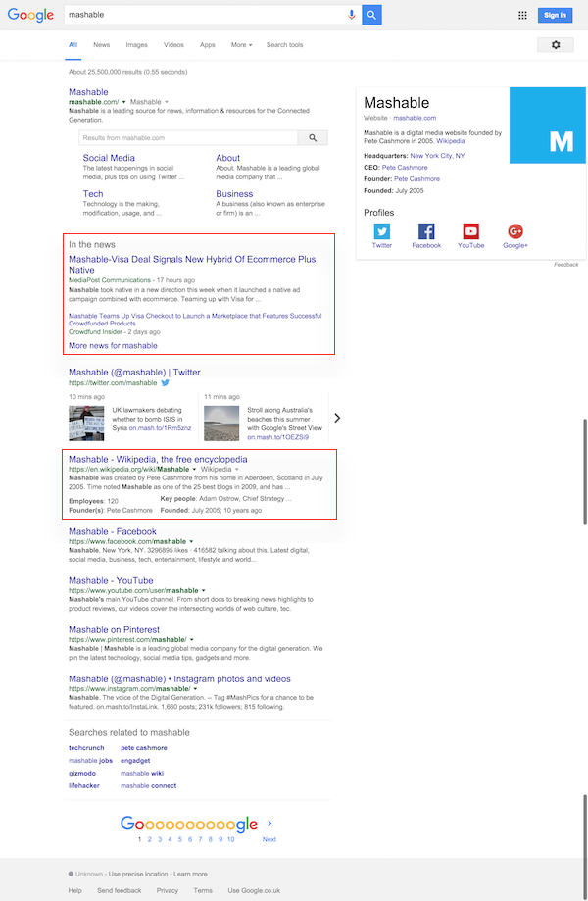Expand the mashable.com result dropdown arrow
Screen dimensions: 588x901
[x=124, y=102]
